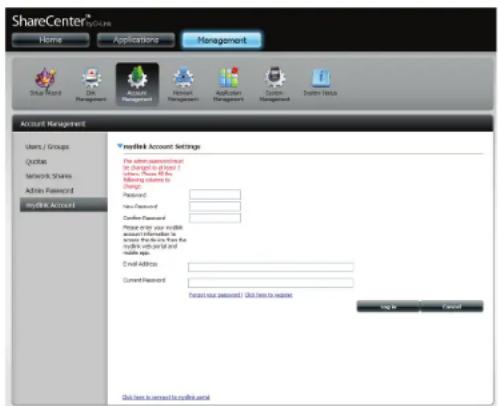Open Network Shares in sidebar
Image resolution: width=498 pixels, height=406 pixels.
point(49,176)
